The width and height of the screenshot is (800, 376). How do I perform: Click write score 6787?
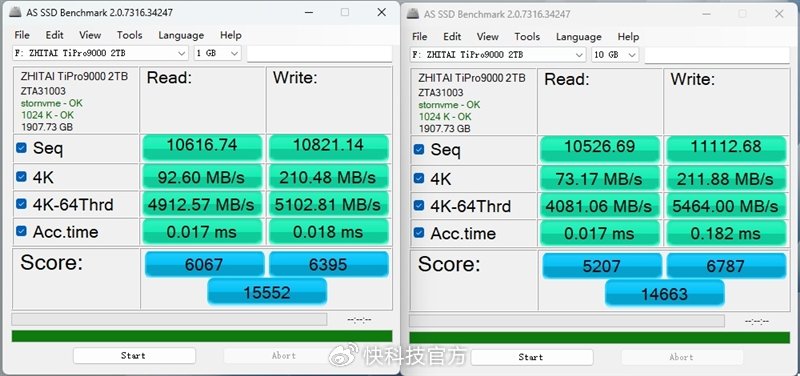(726, 265)
